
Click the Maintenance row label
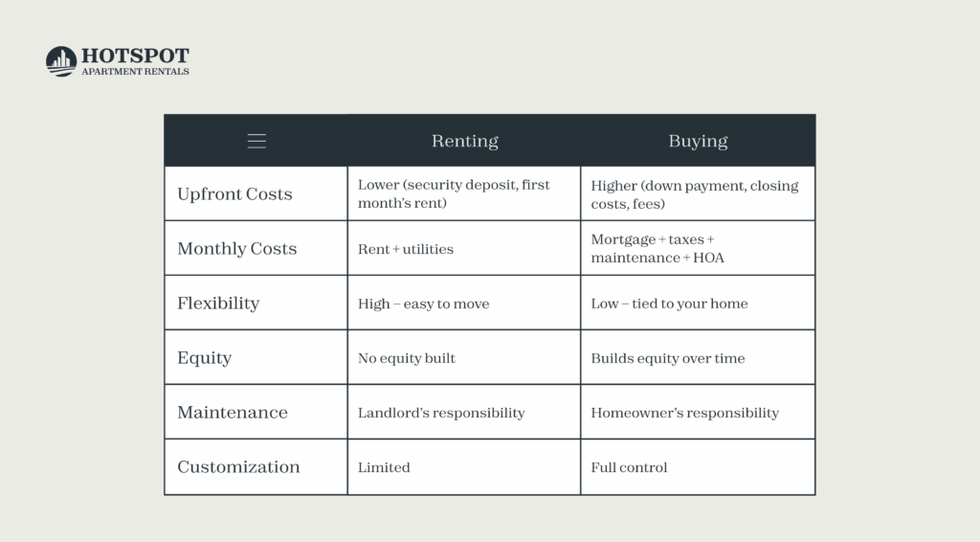coord(233,412)
